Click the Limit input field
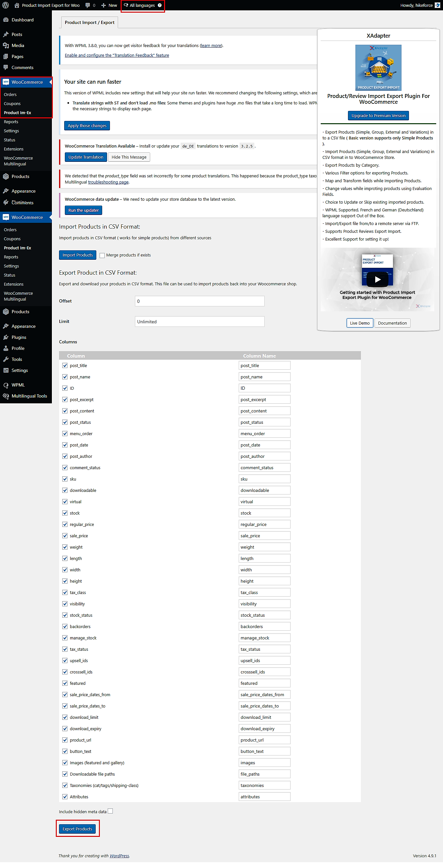This screenshot has height=868, width=443. coord(199,321)
